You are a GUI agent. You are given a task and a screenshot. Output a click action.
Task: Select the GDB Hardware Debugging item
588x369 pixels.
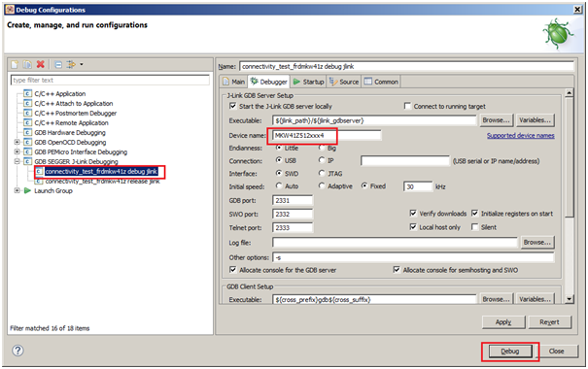coord(70,133)
